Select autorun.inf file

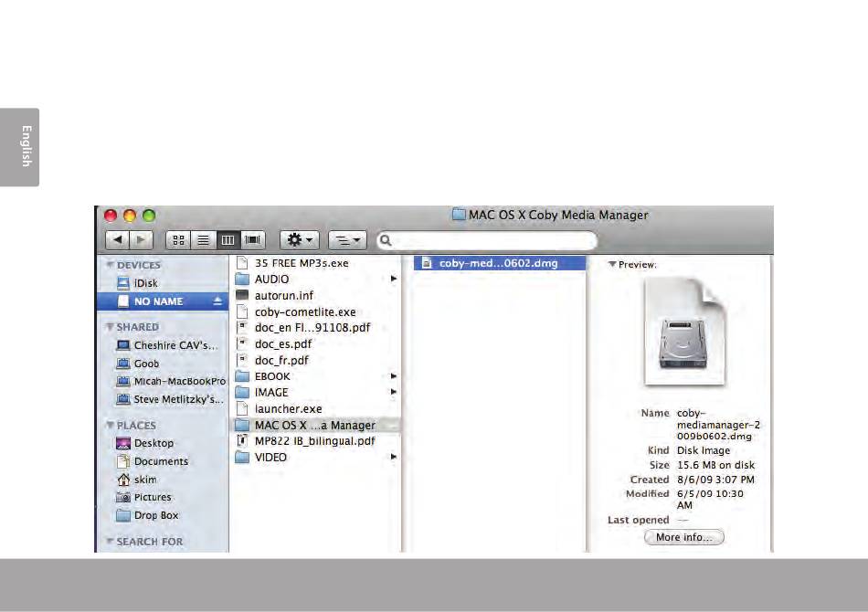tap(315, 295)
